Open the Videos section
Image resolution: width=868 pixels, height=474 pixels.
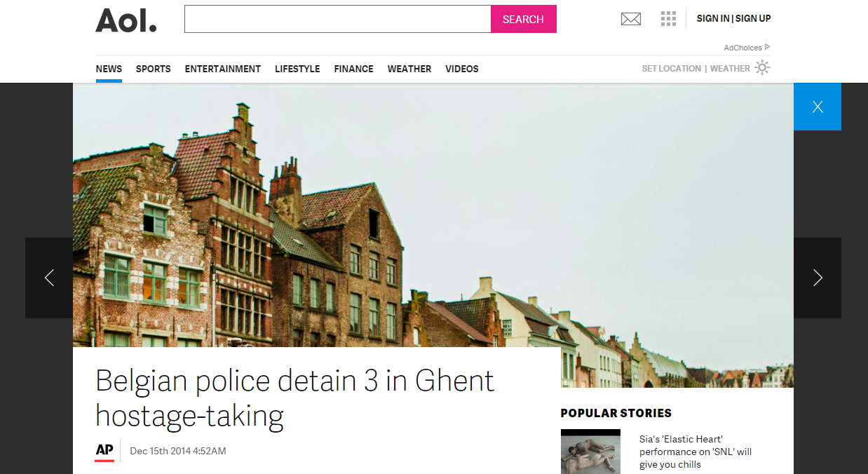(462, 69)
